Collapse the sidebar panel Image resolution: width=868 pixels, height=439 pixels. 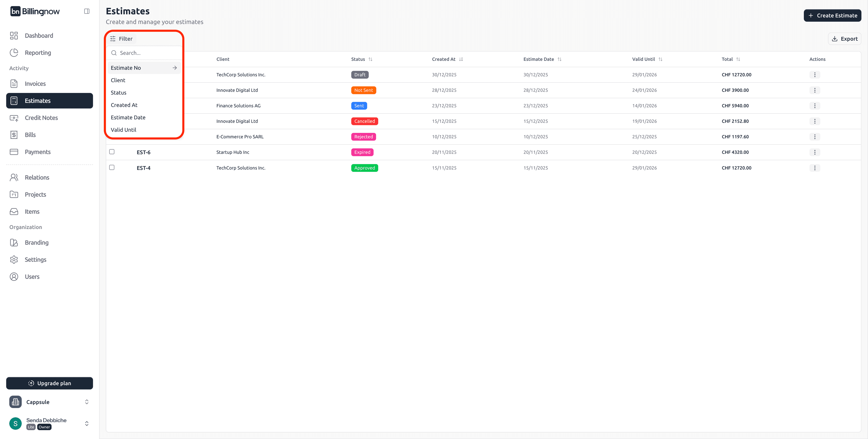[87, 11]
